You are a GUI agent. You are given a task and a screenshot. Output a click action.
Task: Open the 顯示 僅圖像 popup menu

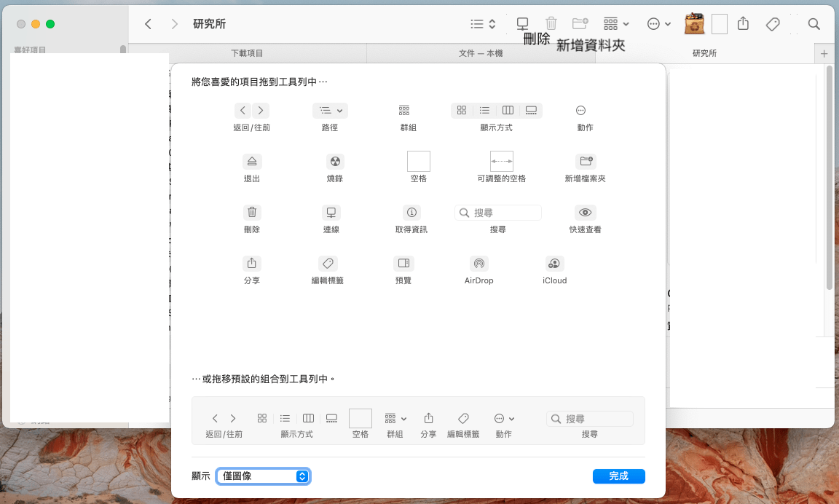(x=263, y=476)
